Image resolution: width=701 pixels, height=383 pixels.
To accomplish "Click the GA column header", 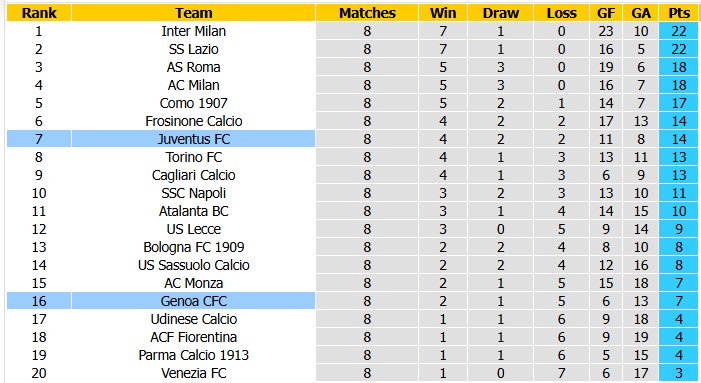I will 641,13.
